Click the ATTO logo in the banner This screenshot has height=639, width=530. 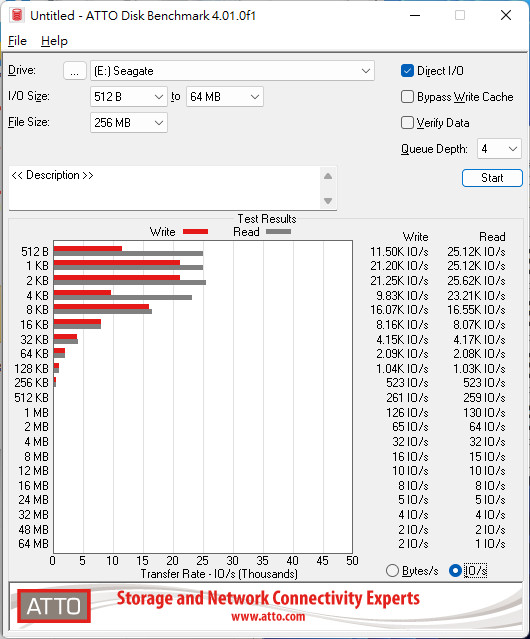54,606
